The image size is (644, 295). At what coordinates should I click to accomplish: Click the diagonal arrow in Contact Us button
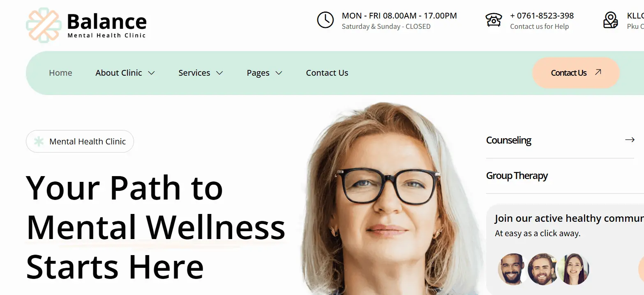tap(598, 72)
